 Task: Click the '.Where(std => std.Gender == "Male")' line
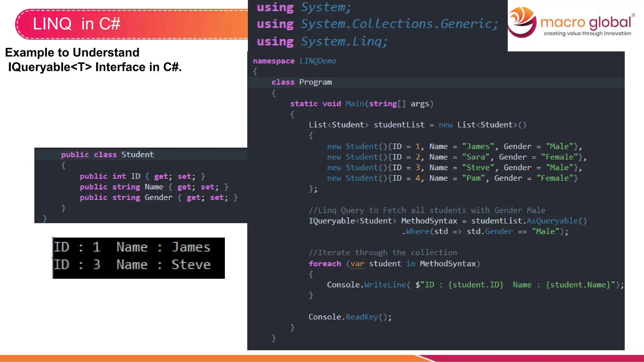click(x=485, y=232)
